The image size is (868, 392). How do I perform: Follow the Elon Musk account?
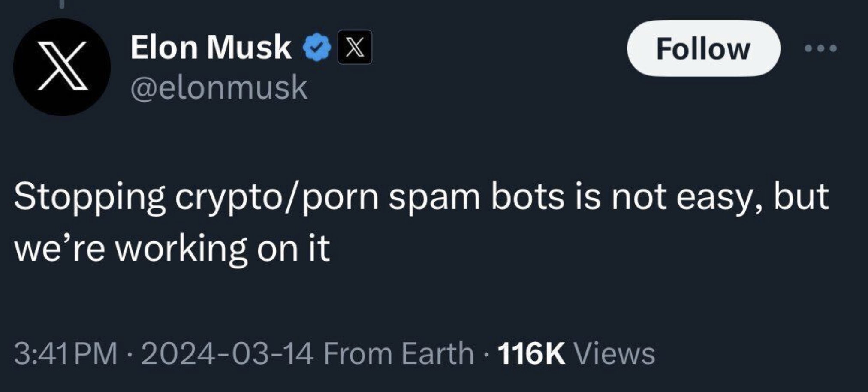coord(703,48)
